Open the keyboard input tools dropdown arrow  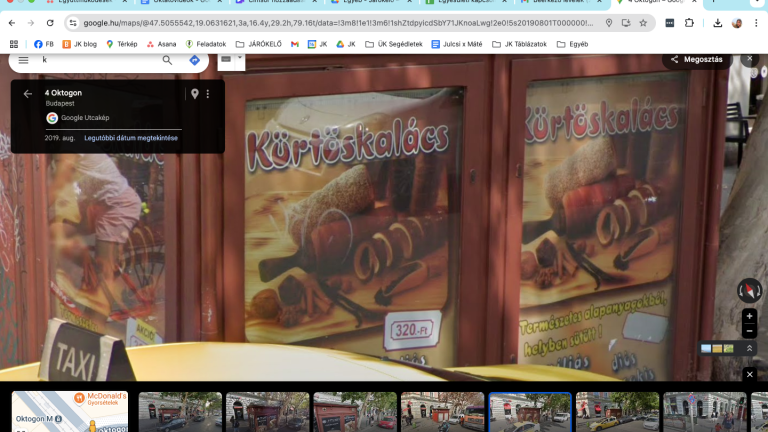tap(240, 58)
